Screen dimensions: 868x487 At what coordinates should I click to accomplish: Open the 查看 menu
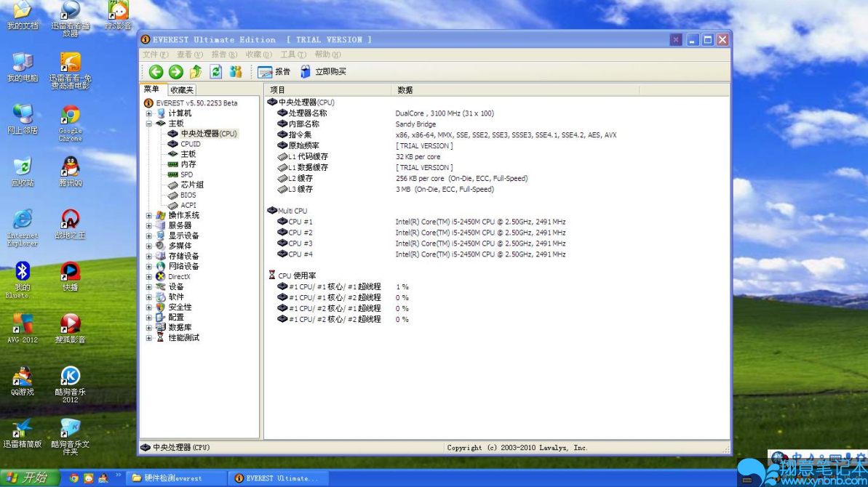189,55
